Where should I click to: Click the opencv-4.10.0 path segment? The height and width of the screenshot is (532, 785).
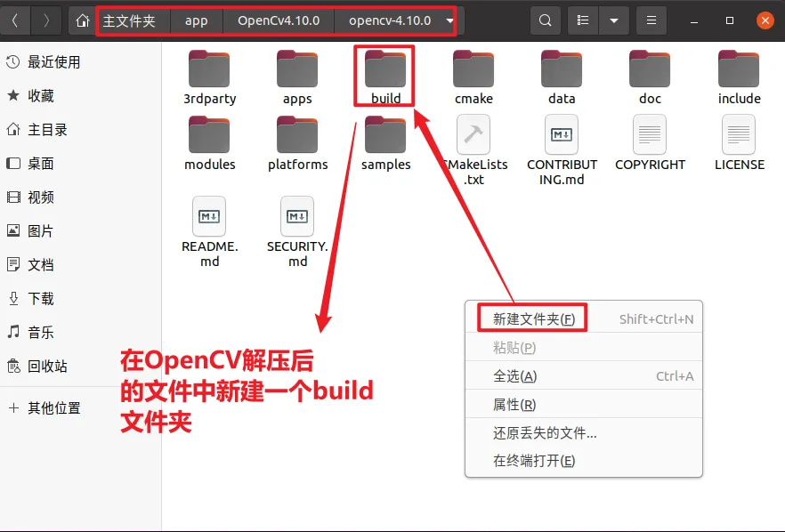(390, 20)
